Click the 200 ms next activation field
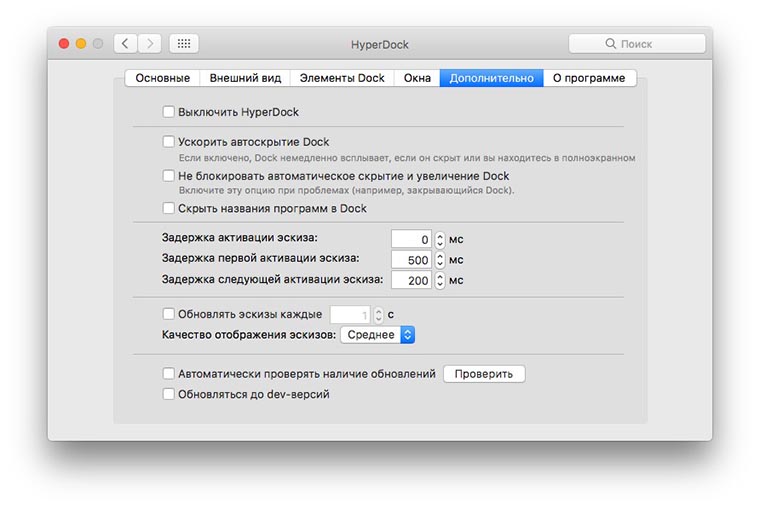This screenshot has width=760, height=509. (x=411, y=280)
